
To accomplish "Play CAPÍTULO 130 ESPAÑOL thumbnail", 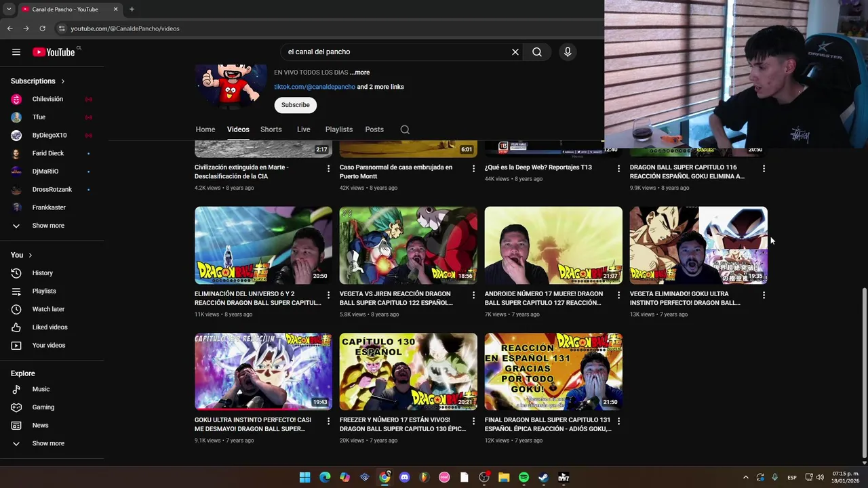I will tap(408, 371).
